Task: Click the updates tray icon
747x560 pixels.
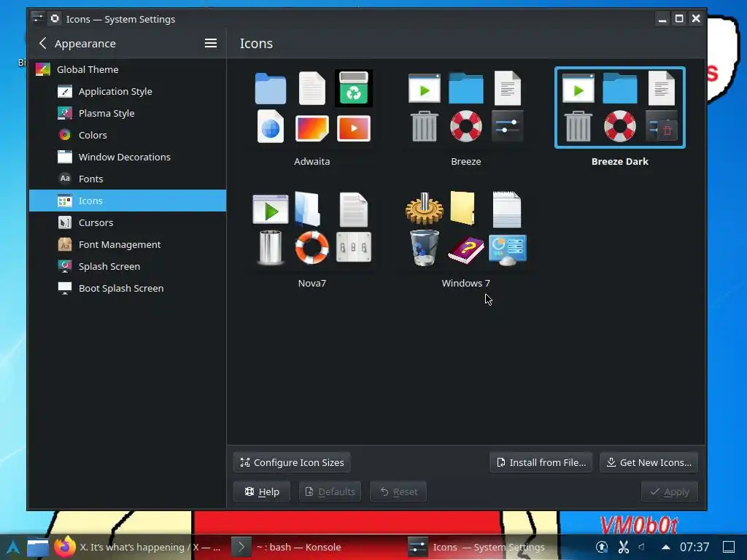Action: 602,547
